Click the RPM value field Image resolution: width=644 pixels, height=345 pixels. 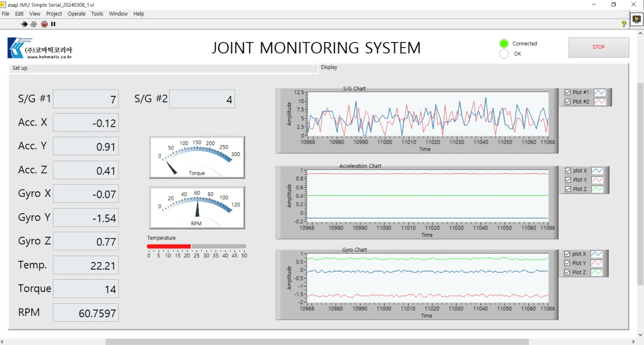tap(86, 313)
